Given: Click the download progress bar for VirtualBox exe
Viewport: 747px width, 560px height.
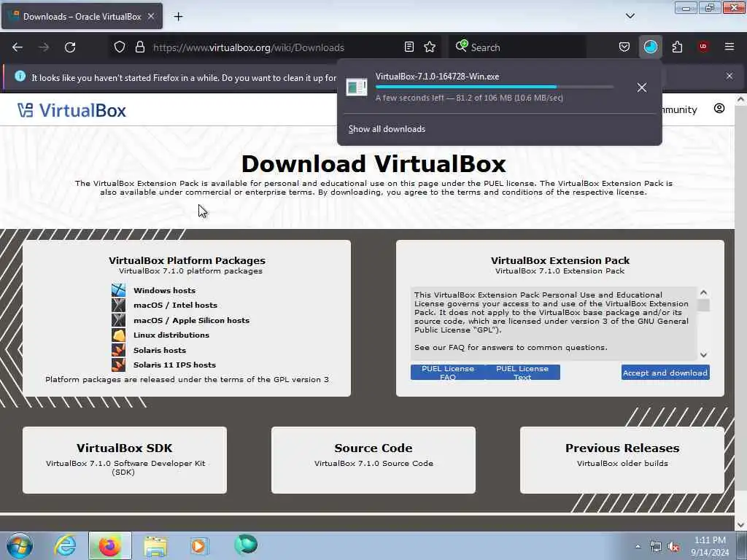Looking at the screenshot, I should pos(495,87).
